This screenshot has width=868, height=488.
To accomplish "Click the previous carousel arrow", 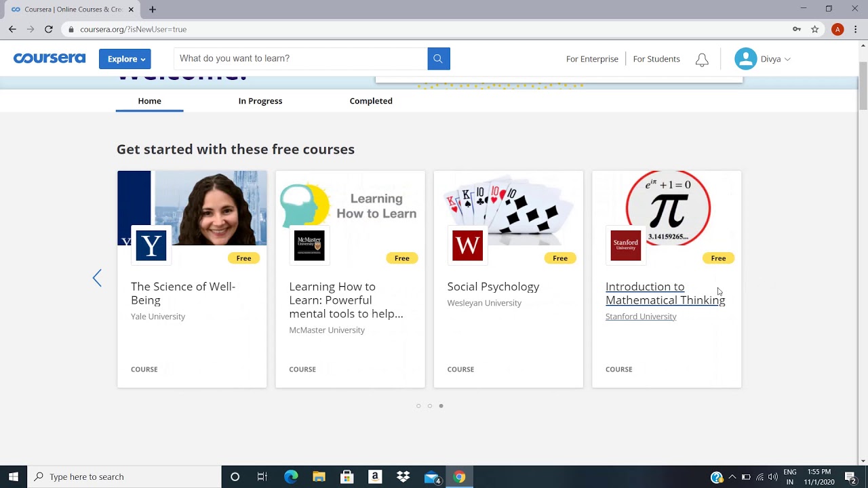I will pyautogui.click(x=97, y=278).
